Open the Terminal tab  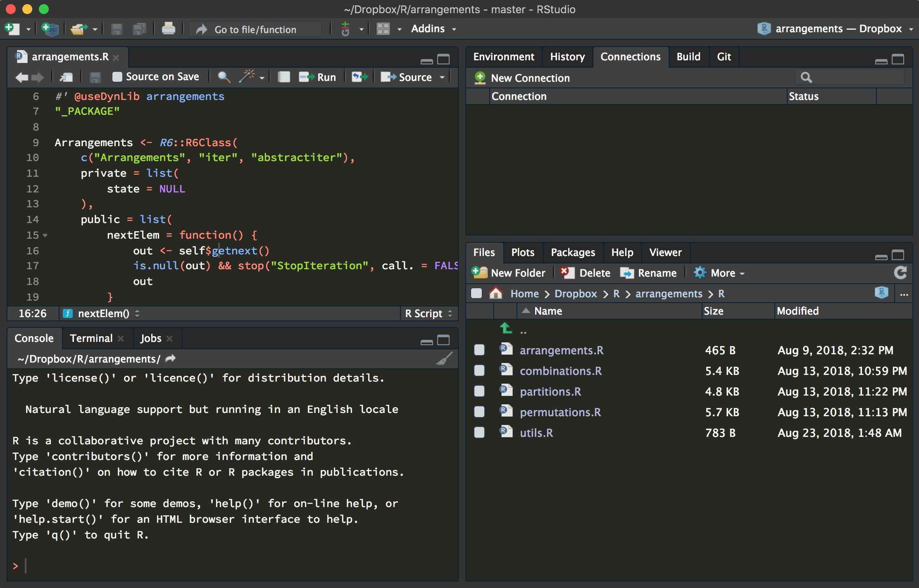(x=91, y=338)
